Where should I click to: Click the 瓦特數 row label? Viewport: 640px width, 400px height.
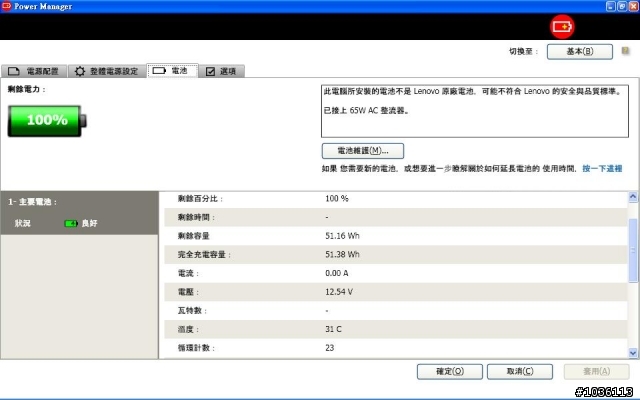(x=192, y=311)
